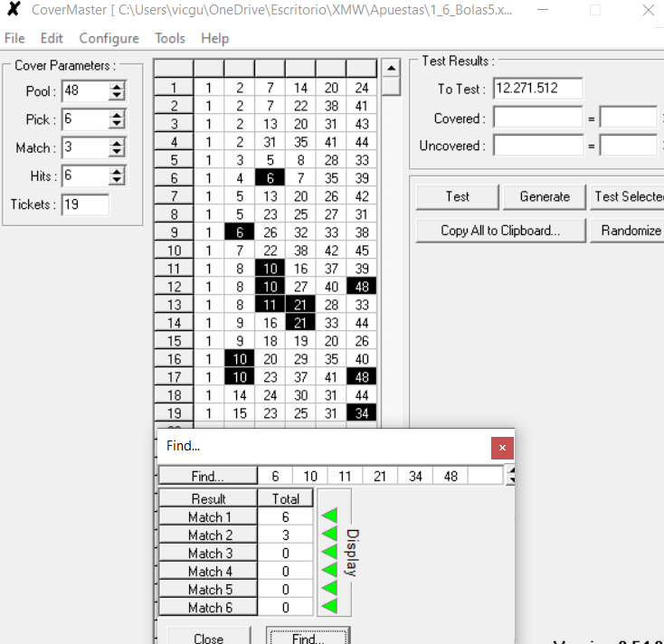Image resolution: width=664 pixels, height=644 pixels.
Task: Click the Hits input field
Action: (x=85, y=175)
